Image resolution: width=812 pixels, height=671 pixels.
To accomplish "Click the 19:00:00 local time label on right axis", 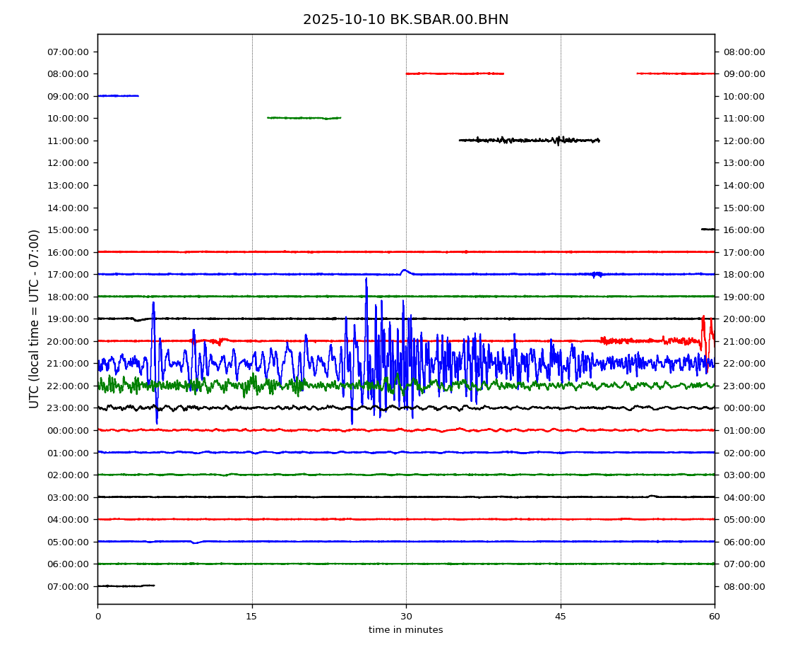I will (744, 297).
